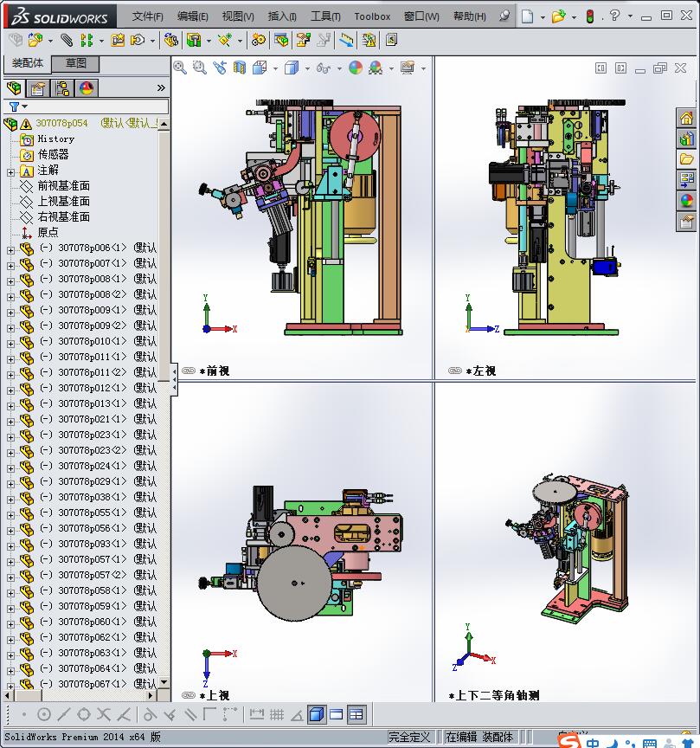Open the 编辑(E) menu
This screenshot has width=700, height=748.
(x=193, y=16)
